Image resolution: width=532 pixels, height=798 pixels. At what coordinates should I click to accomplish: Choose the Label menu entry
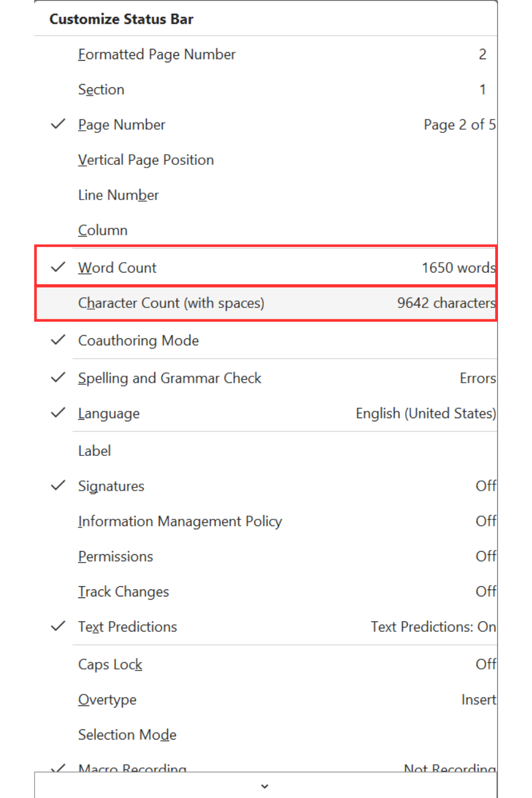point(265,451)
